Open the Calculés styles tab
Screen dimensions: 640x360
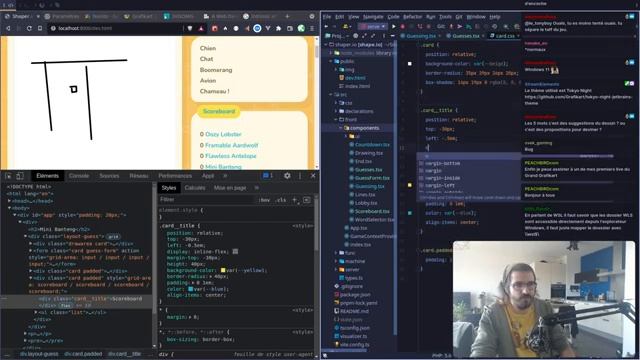pos(195,188)
